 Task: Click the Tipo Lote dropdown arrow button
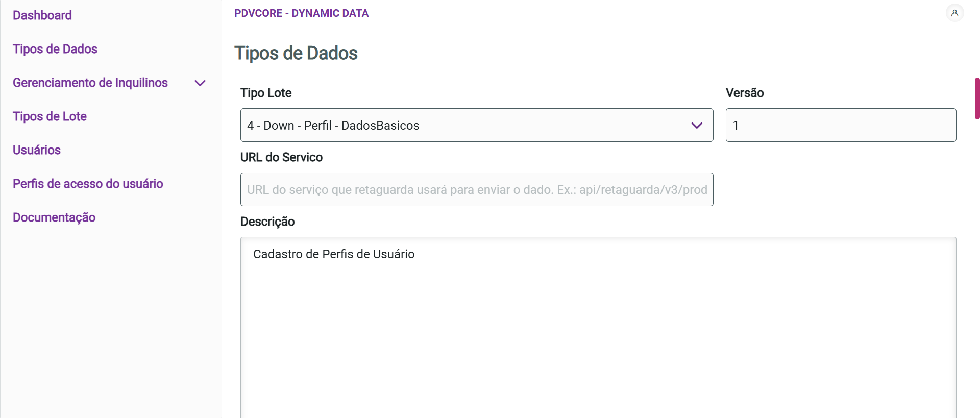697,126
